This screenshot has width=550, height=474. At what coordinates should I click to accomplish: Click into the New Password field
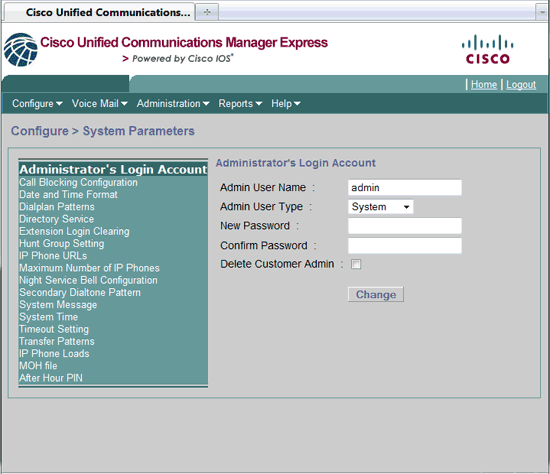pyautogui.click(x=405, y=226)
